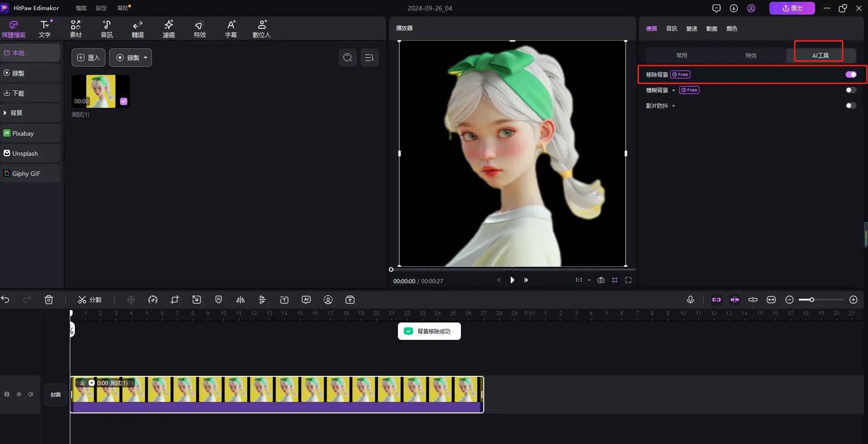Image resolution: width=868 pixels, height=444 pixels.
Task: Switch to the 音訊 properties tab
Action: pyautogui.click(x=671, y=28)
